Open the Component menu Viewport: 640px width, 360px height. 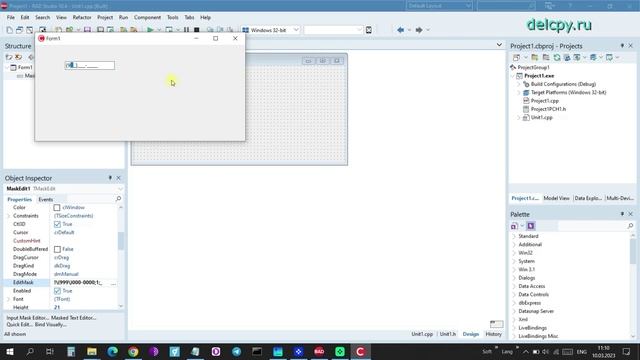click(x=147, y=18)
